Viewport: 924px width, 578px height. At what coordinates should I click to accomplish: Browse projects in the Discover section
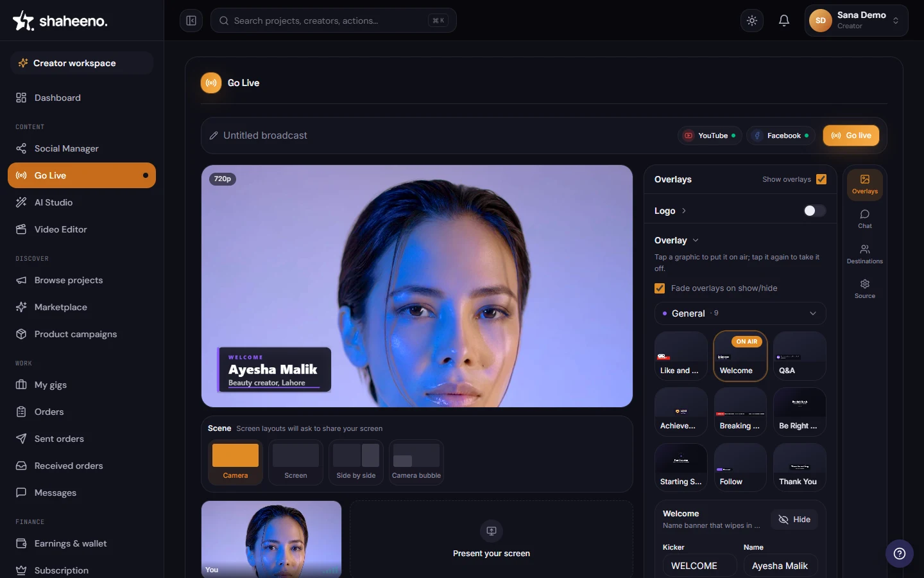(81, 280)
